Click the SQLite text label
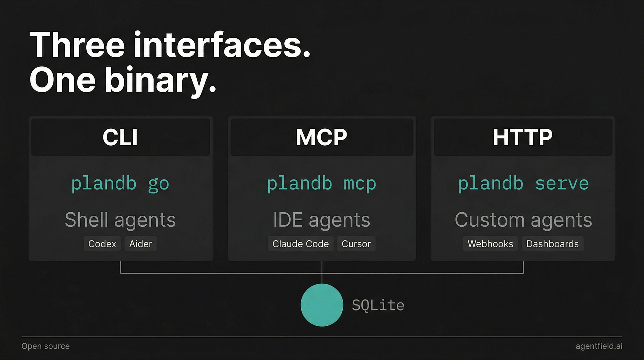 coord(378,305)
